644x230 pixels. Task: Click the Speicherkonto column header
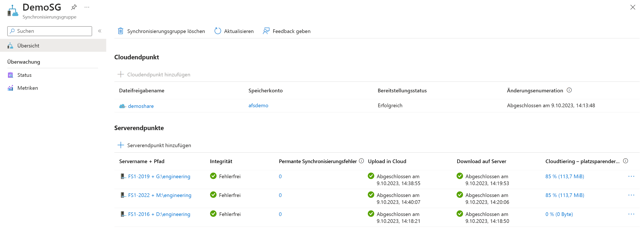coord(265,91)
